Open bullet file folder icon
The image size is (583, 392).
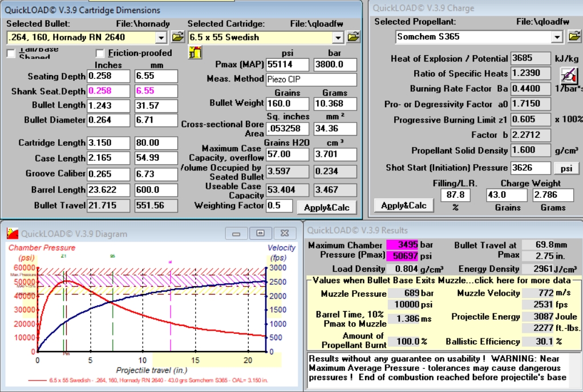click(x=177, y=38)
